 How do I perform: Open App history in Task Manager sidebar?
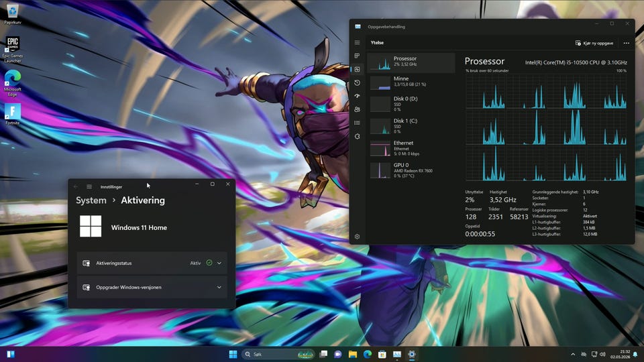[x=357, y=82]
